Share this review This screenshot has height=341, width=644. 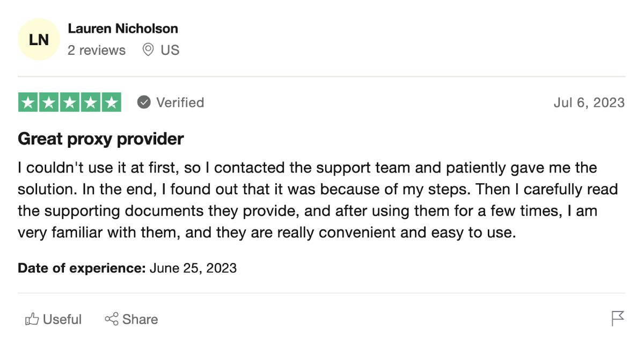coord(131,319)
